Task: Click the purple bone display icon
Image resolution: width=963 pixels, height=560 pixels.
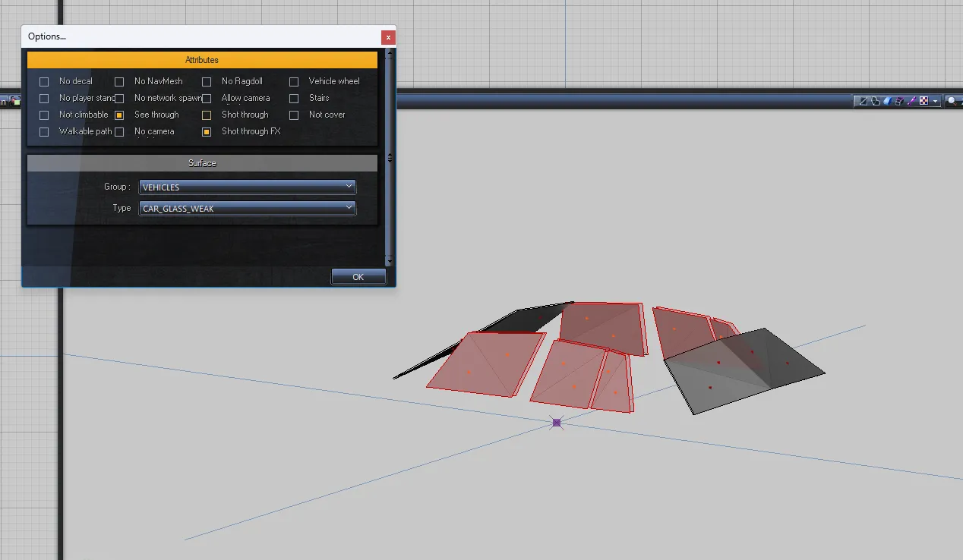Action: coord(912,101)
